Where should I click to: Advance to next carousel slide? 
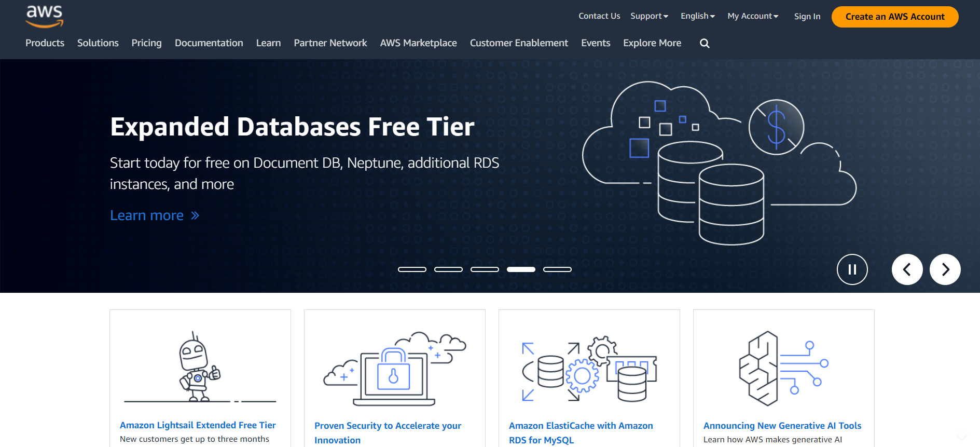coord(945,269)
